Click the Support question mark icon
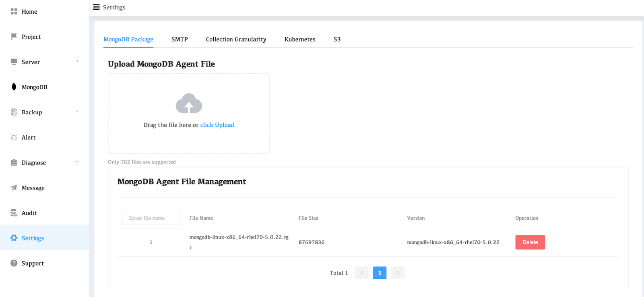Viewport: 644px width, 297px height. [x=14, y=263]
